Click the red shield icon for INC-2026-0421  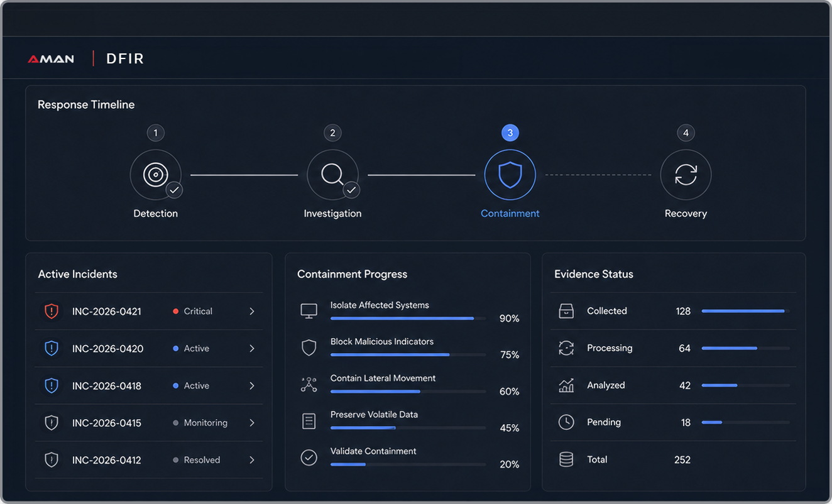[52, 311]
